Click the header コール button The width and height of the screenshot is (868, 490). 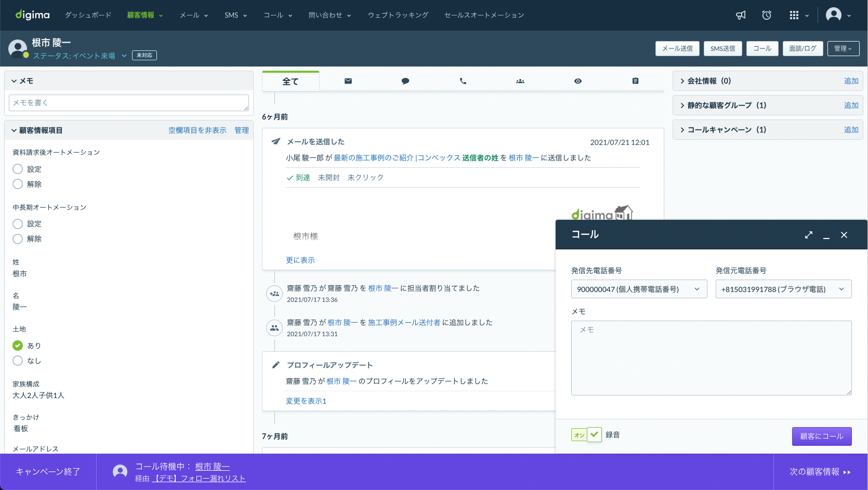pos(762,48)
